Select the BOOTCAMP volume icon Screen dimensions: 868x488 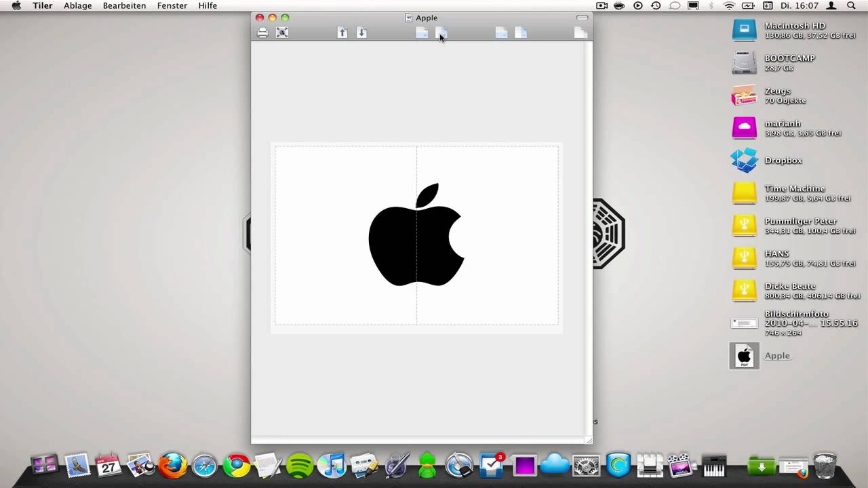[744, 63]
